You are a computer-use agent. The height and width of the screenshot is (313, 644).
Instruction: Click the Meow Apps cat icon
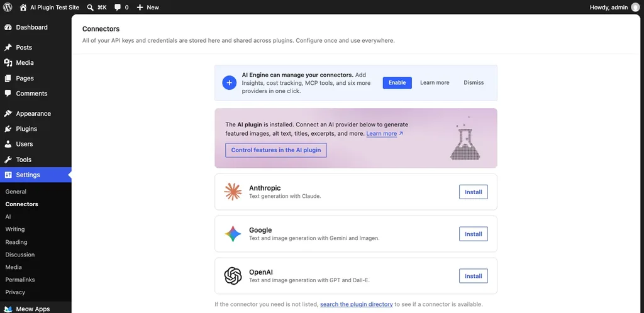tap(8, 309)
